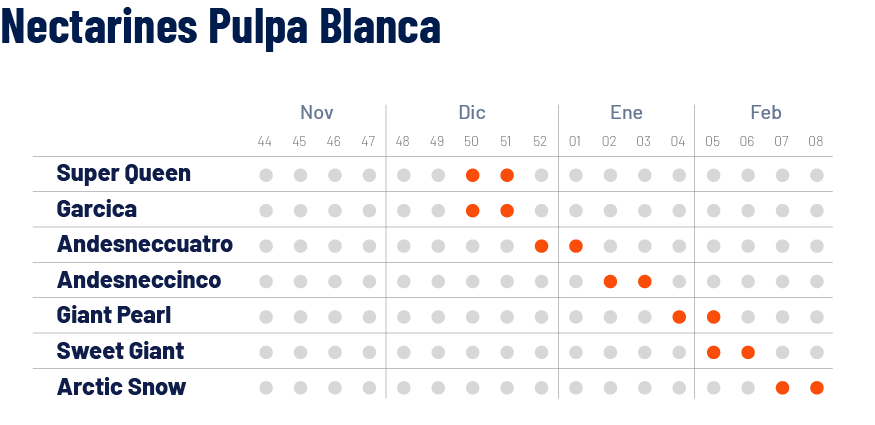
Task: Select Giant Pearl orange dot at week 04
Action: [679, 317]
